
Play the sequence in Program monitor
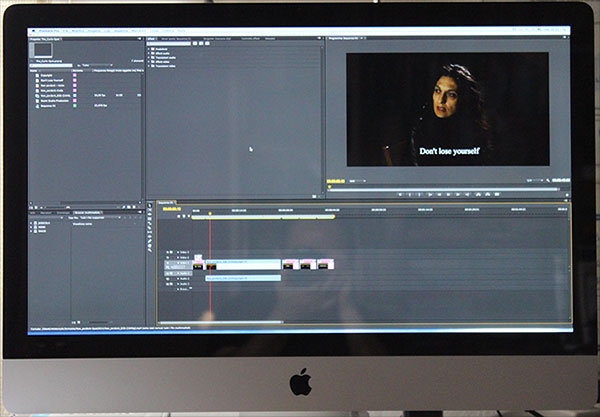(448, 194)
